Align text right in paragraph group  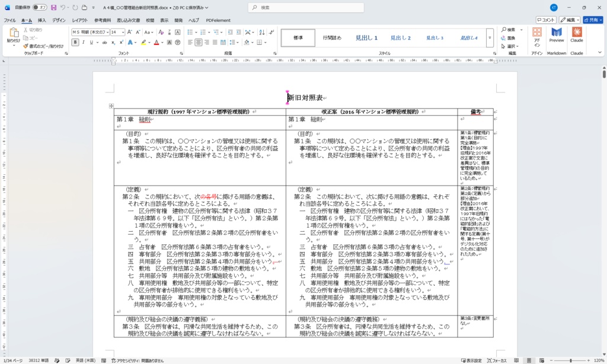(207, 43)
